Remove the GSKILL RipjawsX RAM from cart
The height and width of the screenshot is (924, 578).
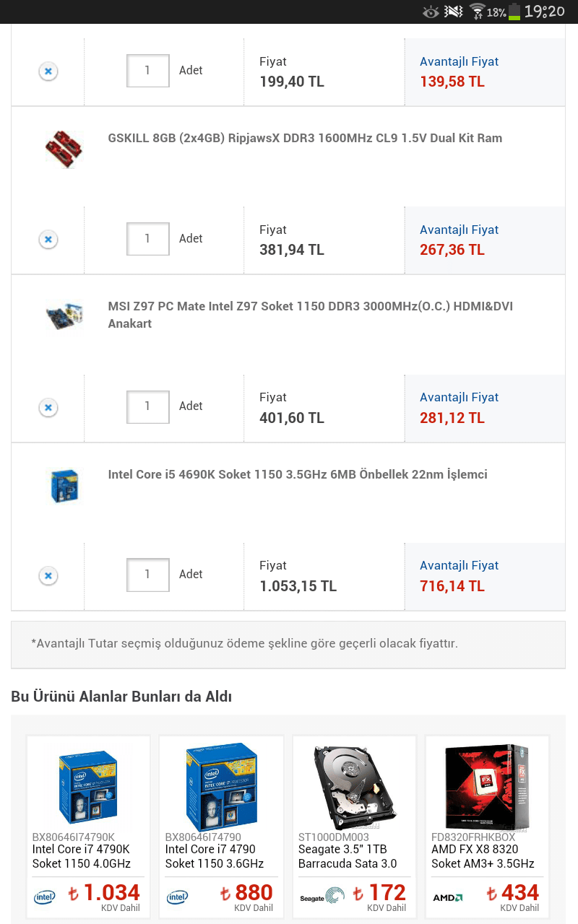click(x=48, y=239)
